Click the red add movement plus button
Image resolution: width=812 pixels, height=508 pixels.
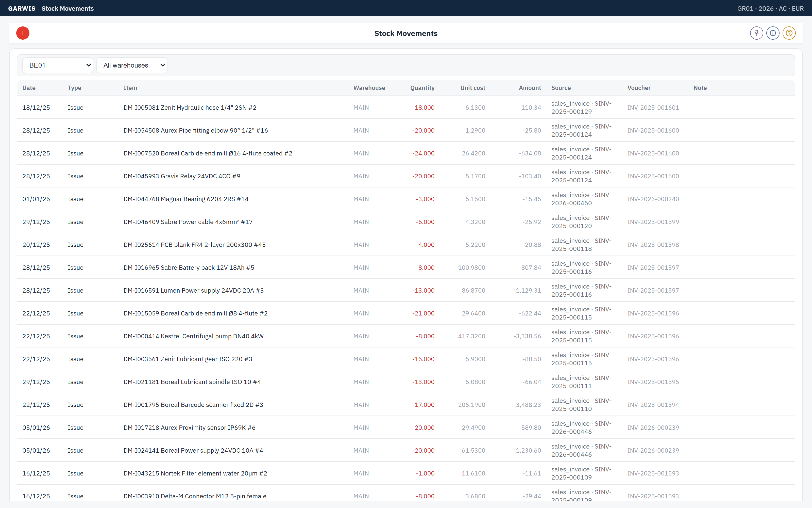[23, 33]
